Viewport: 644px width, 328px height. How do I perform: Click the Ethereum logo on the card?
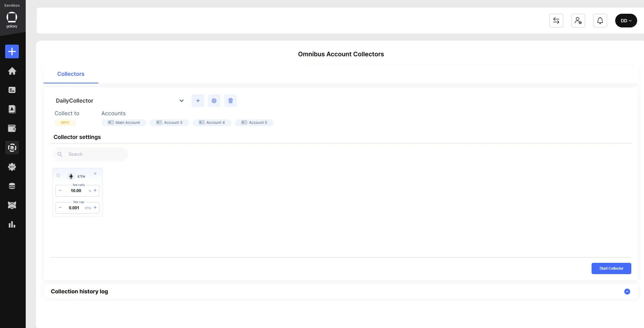point(71,176)
